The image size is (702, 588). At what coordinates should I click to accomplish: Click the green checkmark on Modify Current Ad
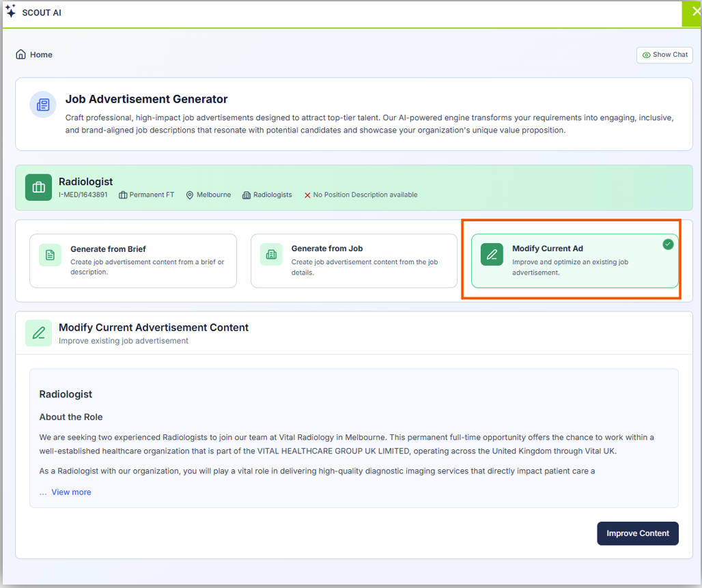click(668, 244)
